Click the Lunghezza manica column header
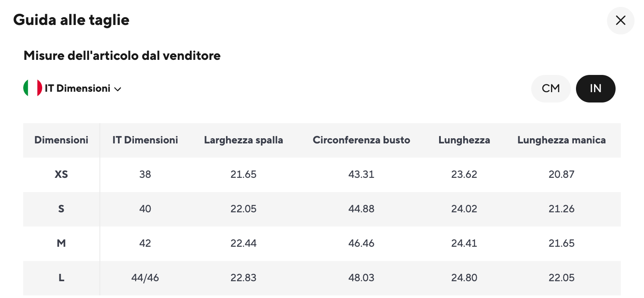This screenshot has width=644, height=298. (561, 140)
